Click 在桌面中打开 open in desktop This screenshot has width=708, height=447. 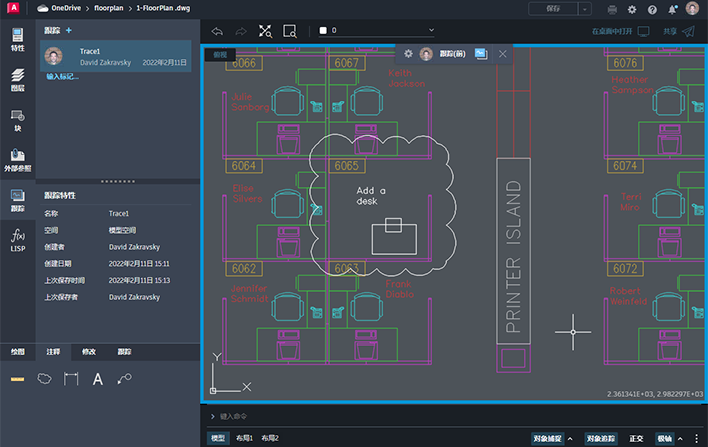tap(620, 31)
